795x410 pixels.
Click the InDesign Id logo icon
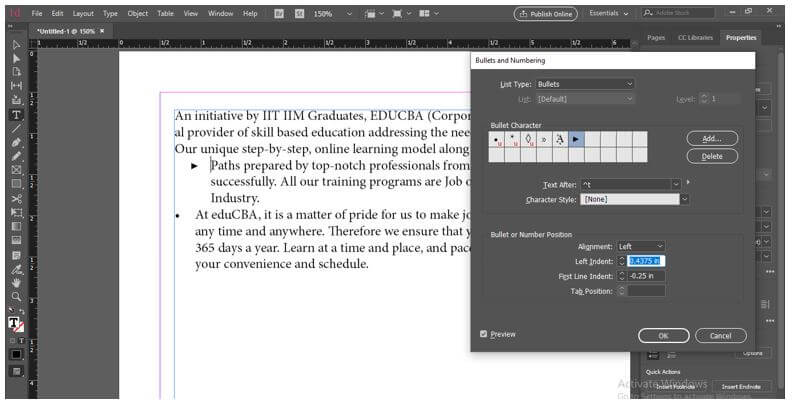tap(15, 13)
